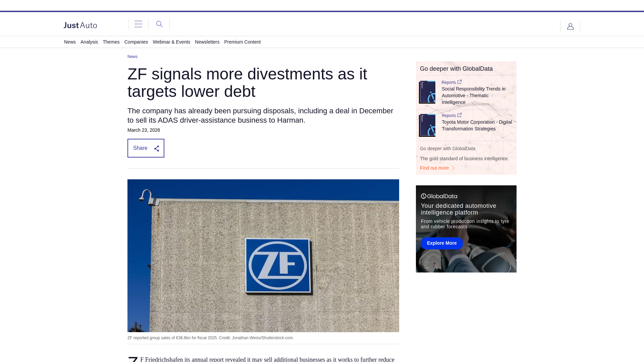
Task: Open Social Responsibility Trends in Automotive report
Action: coord(474,96)
